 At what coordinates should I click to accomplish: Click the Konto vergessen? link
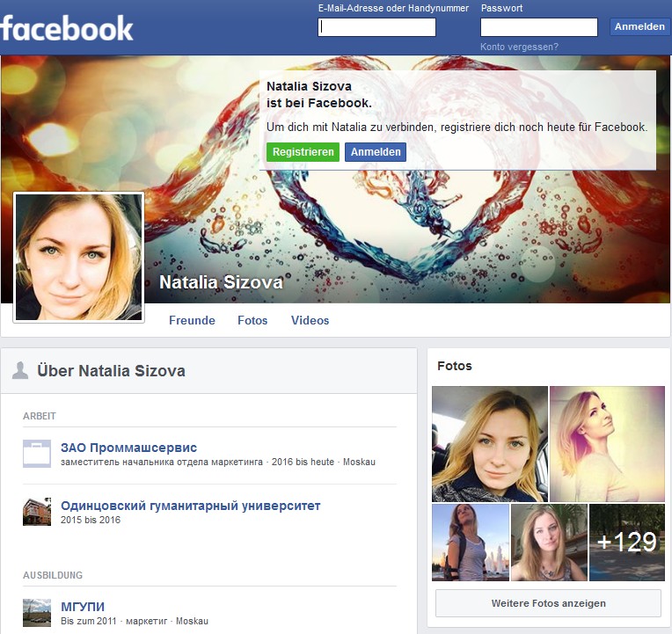click(x=519, y=47)
